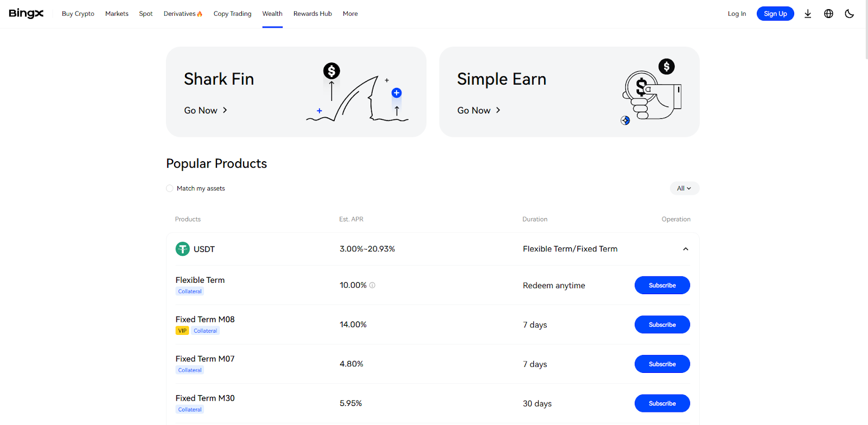
Task: Click the arrow next to Simple Earn Go Now
Action: click(x=498, y=110)
